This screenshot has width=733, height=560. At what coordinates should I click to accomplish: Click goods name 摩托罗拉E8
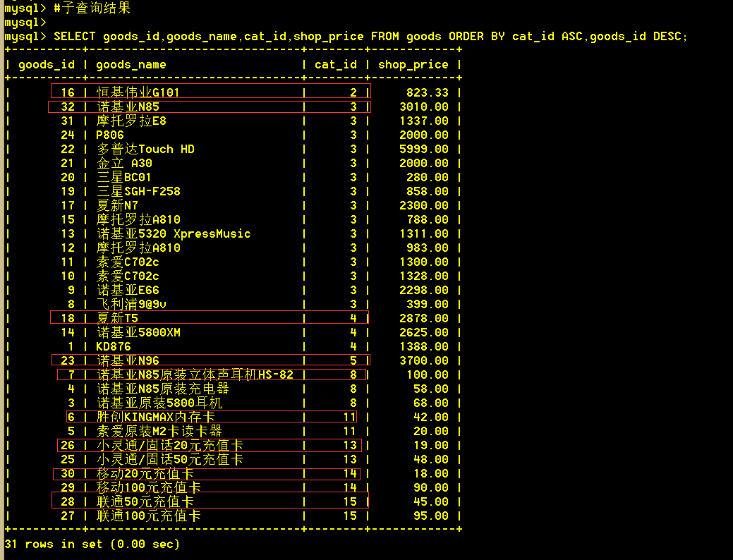pyautogui.click(x=131, y=121)
